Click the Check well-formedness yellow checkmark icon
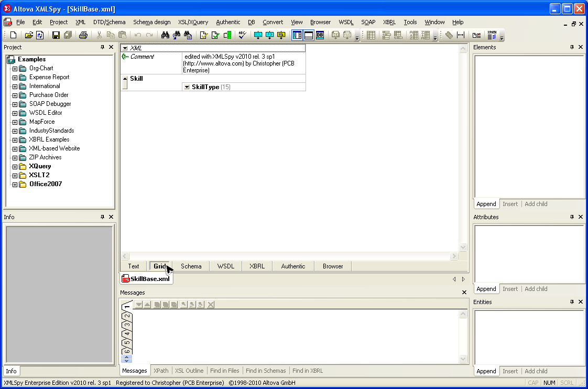588x389 pixels. (x=204, y=35)
